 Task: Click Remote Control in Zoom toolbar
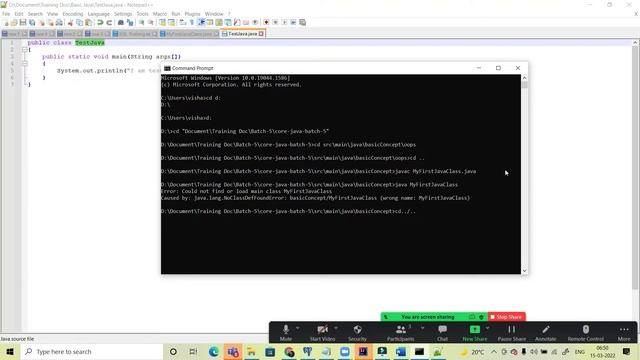[585, 333]
